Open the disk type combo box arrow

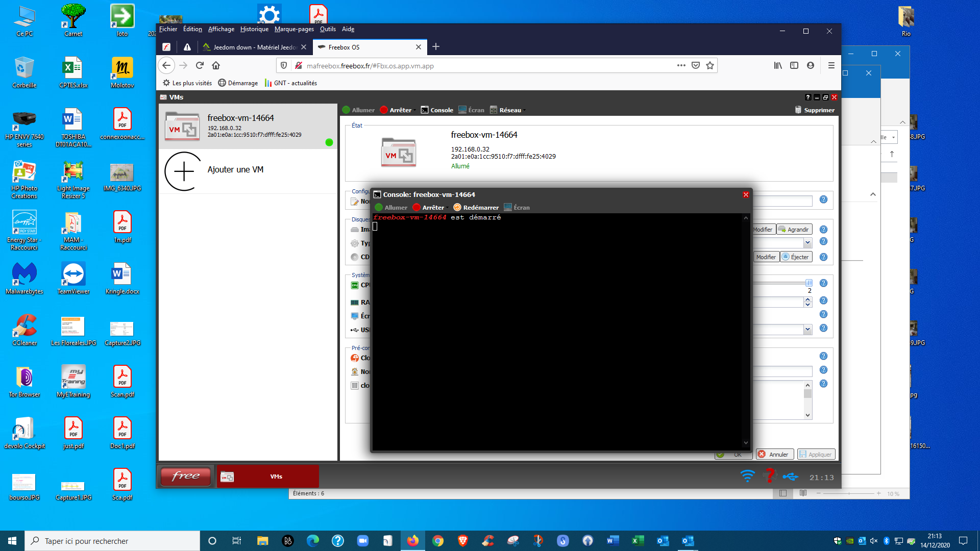[x=807, y=243]
